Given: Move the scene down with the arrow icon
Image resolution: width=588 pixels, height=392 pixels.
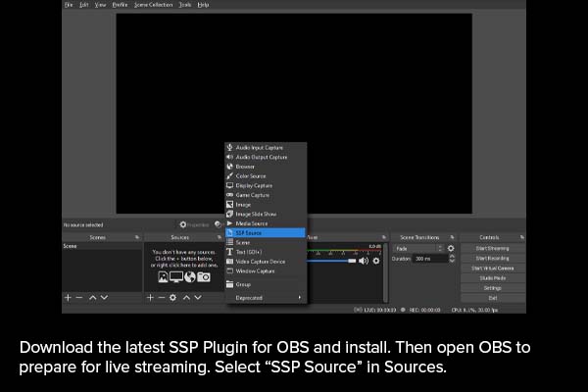Looking at the screenshot, I should tap(104, 297).
